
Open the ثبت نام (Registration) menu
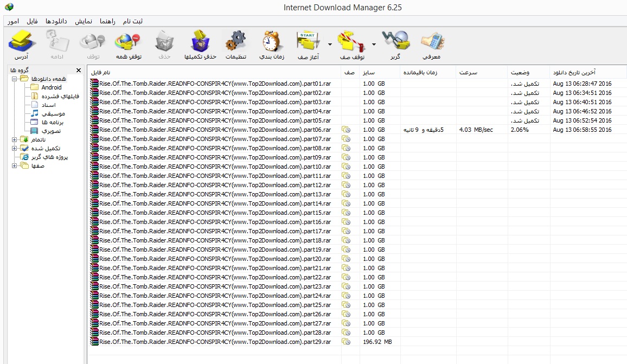(133, 21)
